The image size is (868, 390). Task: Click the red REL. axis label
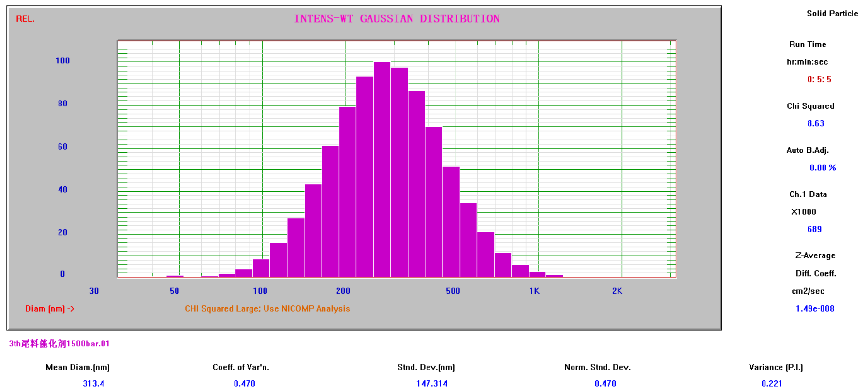[25, 19]
